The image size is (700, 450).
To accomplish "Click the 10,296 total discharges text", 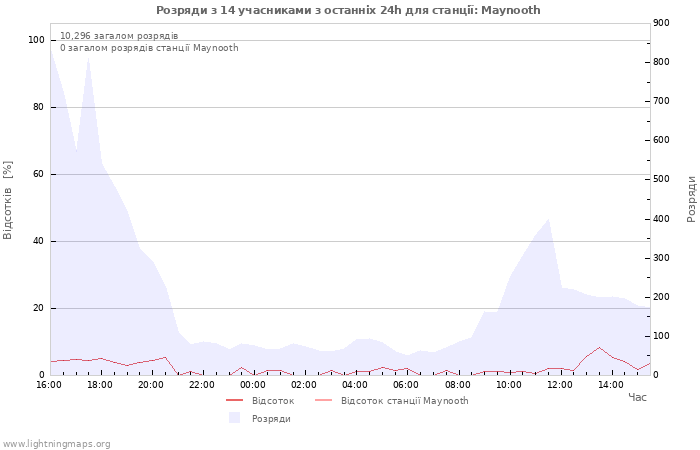I will [x=119, y=36].
